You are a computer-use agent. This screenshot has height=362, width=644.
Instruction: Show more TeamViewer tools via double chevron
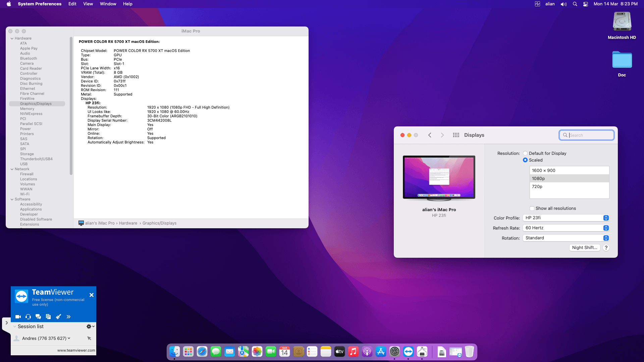point(68,317)
